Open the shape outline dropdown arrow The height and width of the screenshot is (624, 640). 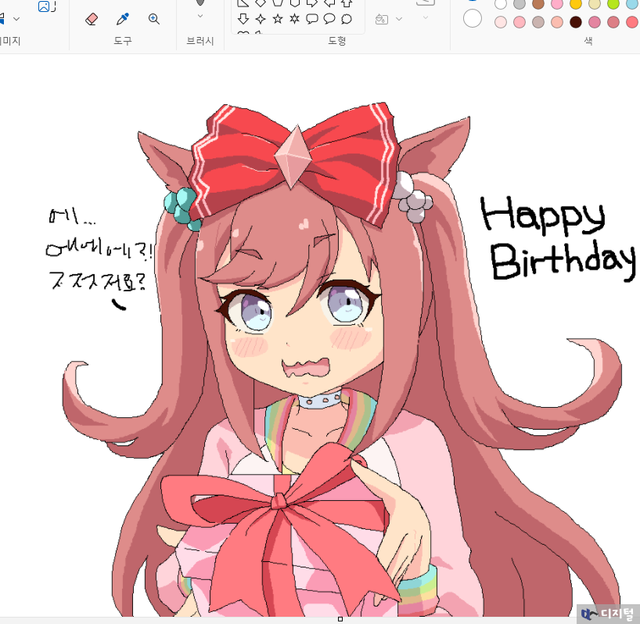[x=425, y=18]
